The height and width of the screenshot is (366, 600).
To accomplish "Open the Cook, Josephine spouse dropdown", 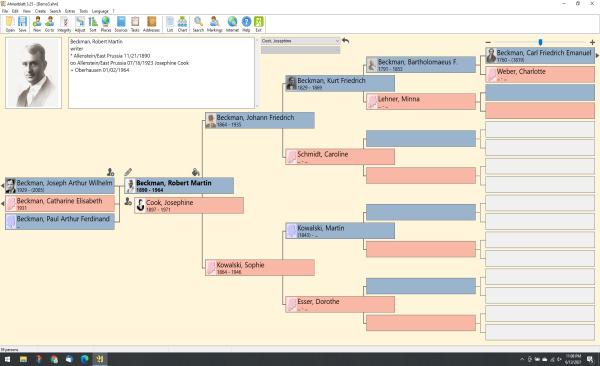I will (300, 41).
